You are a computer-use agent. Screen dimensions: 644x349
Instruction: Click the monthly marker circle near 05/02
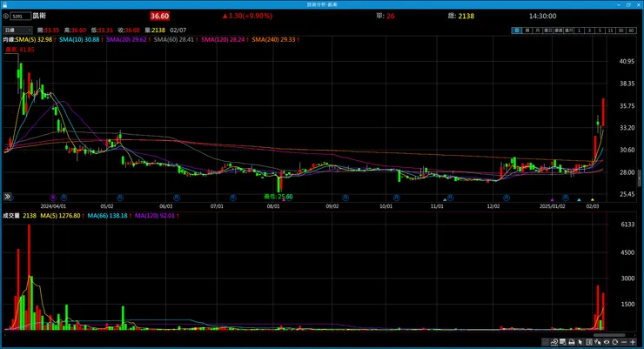click(x=120, y=198)
